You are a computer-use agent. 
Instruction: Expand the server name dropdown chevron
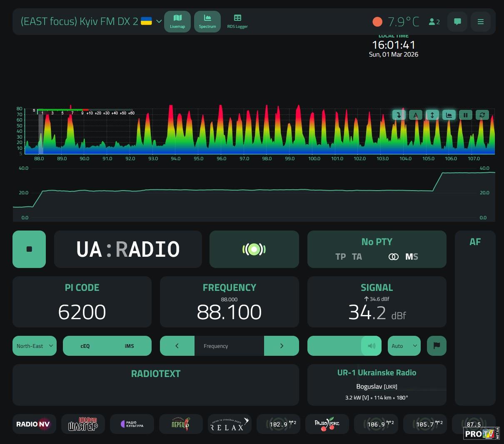pos(159,21)
